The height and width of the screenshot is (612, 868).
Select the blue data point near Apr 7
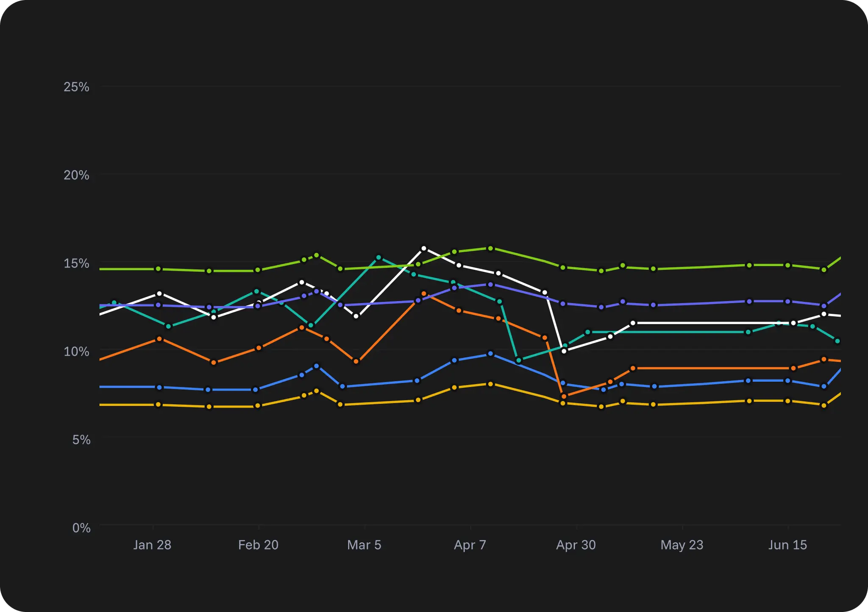point(491,353)
